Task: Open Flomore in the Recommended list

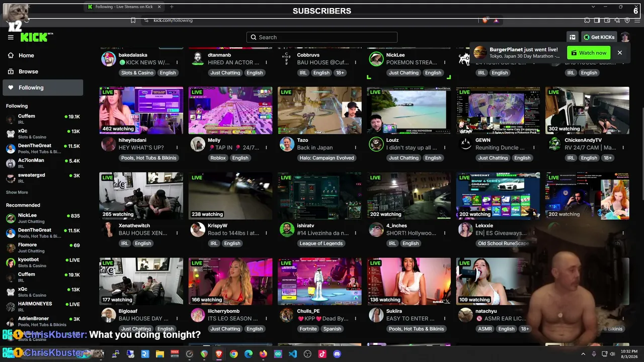Action: point(43,247)
